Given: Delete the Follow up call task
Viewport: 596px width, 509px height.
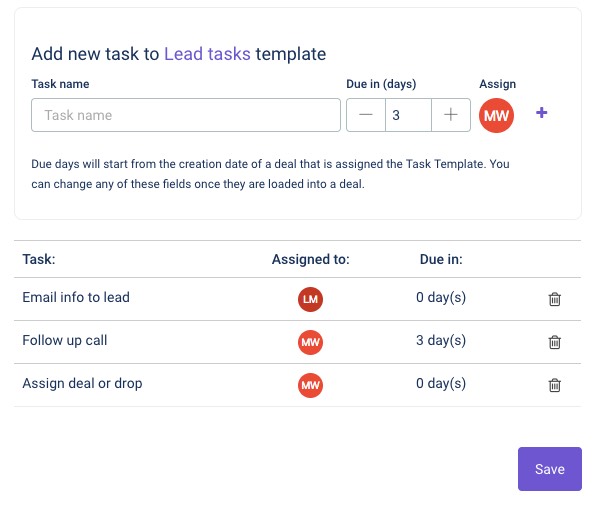Looking at the screenshot, I should 555,342.
